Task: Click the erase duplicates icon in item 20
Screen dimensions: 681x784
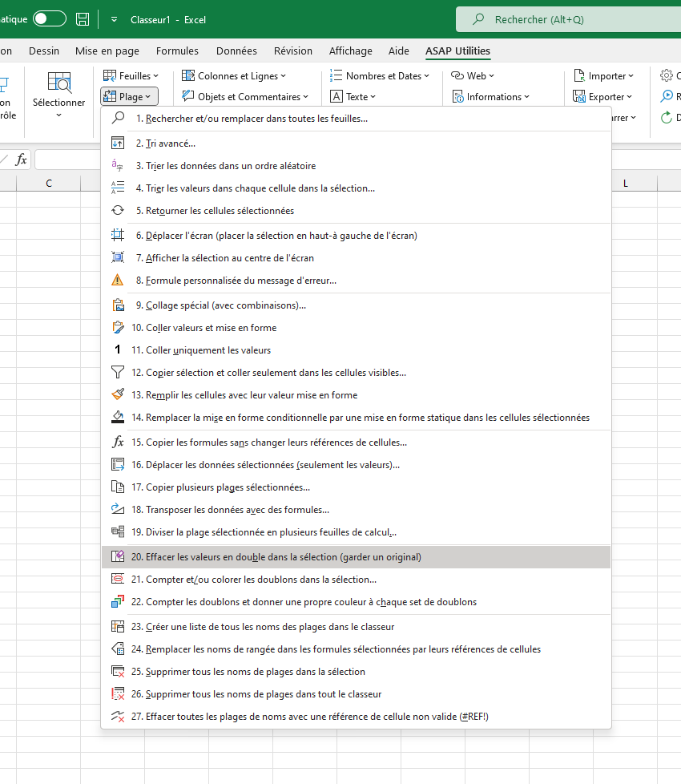Action: [x=118, y=556]
